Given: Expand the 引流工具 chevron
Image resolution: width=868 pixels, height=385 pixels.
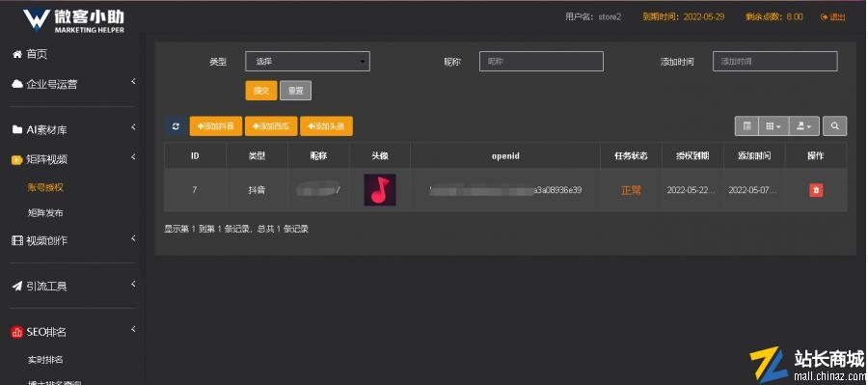Looking at the screenshot, I should 133,285.
